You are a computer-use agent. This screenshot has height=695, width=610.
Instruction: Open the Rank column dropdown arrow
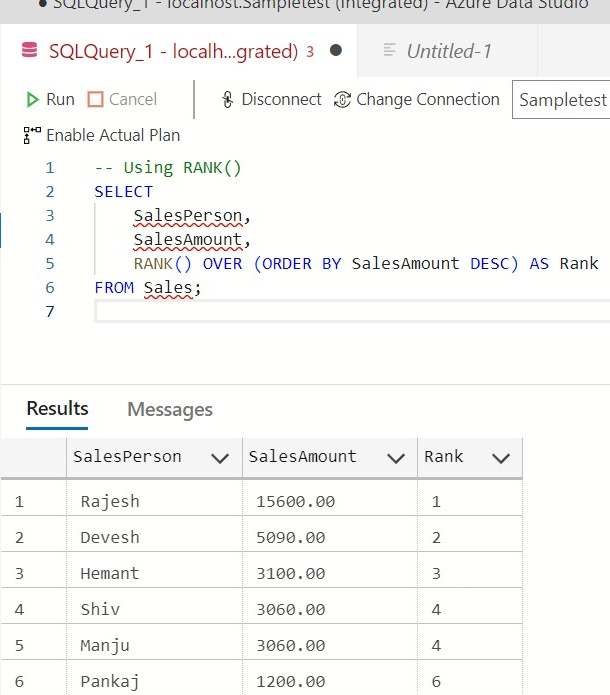tap(501, 458)
